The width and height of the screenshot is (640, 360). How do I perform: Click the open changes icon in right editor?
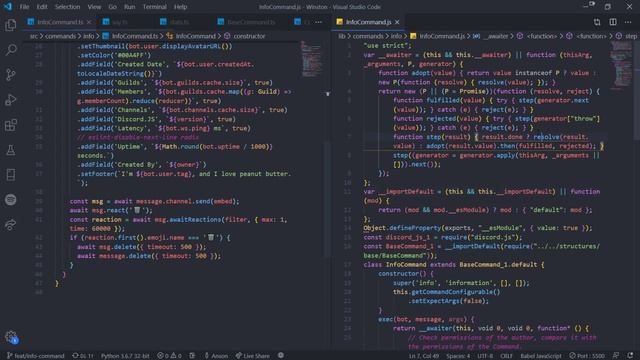coord(597,22)
